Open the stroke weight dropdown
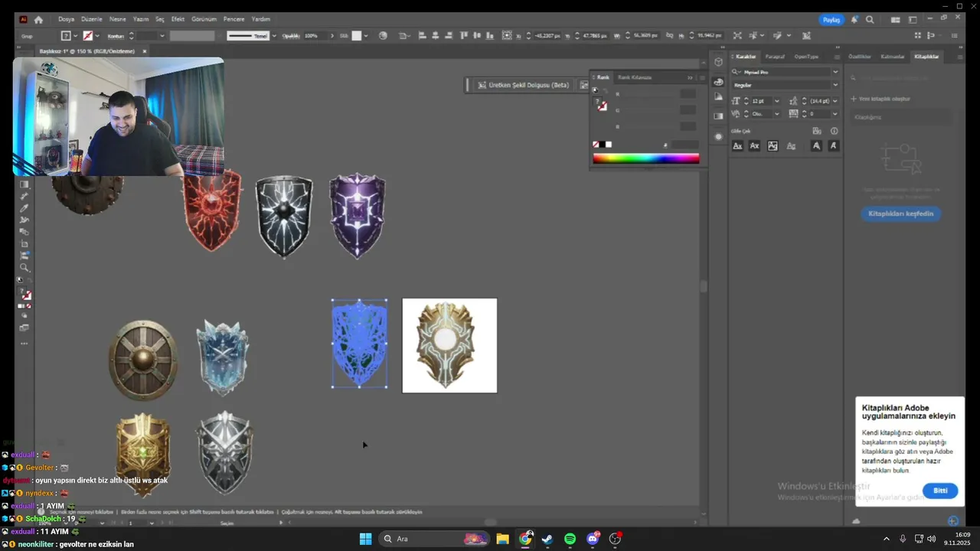The image size is (980, 551). tap(162, 35)
